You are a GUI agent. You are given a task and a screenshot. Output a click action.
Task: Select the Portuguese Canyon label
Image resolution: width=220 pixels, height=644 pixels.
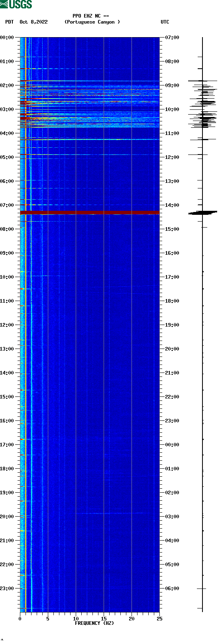(x=92, y=22)
